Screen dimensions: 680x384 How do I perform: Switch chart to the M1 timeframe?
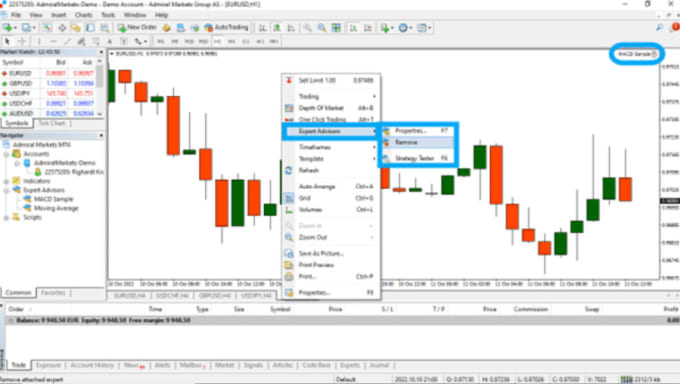coord(160,41)
